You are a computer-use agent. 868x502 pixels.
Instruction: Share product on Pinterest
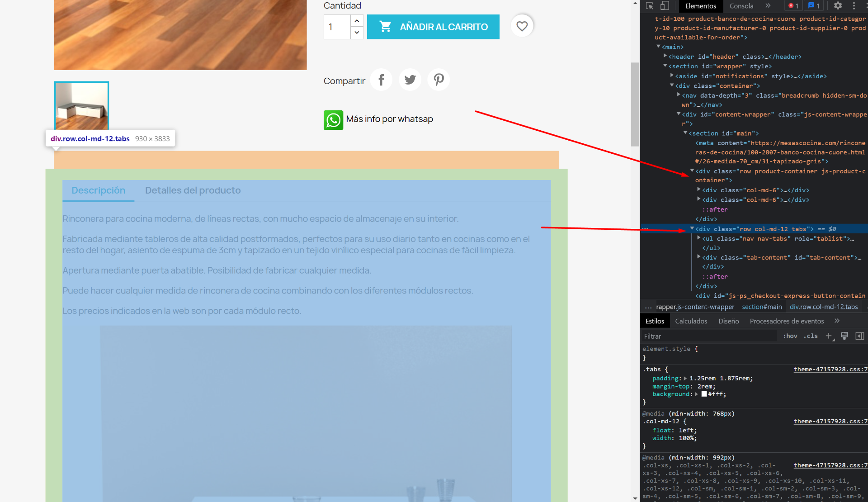(438, 80)
